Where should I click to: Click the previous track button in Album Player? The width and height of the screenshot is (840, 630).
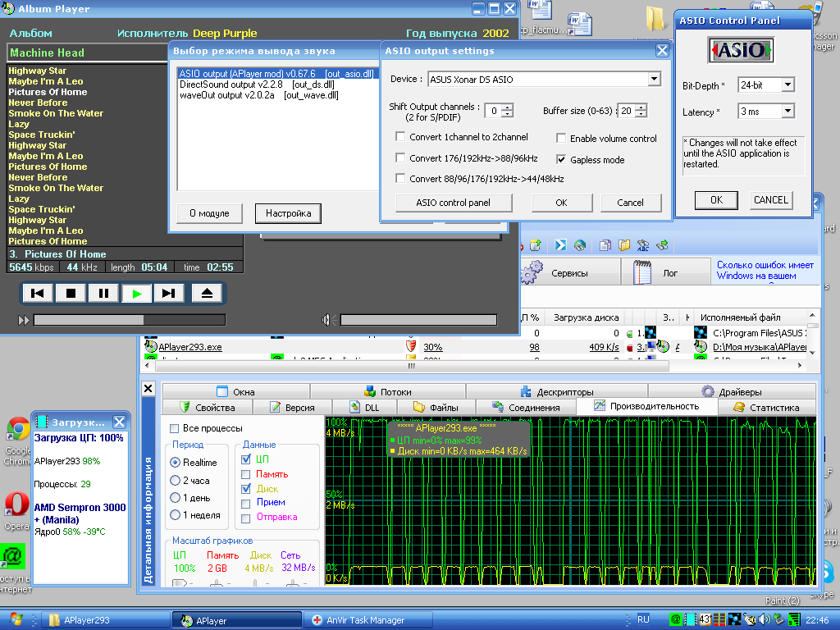click(38, 293)
